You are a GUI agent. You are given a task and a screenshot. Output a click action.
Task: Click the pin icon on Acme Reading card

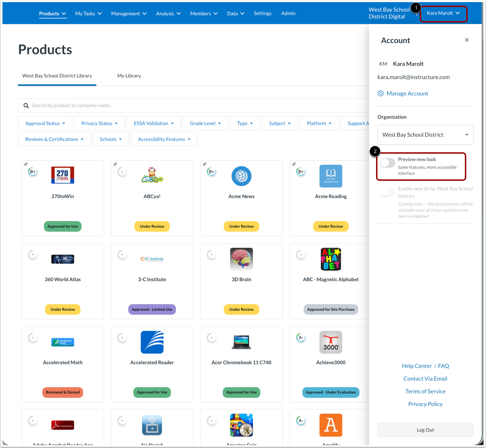[294, 164]
